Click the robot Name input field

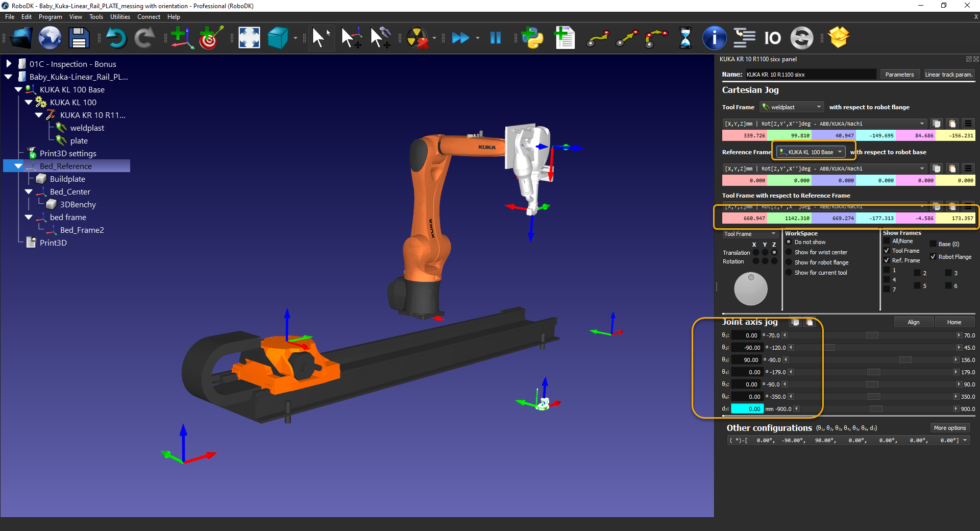tap(811, 75)
